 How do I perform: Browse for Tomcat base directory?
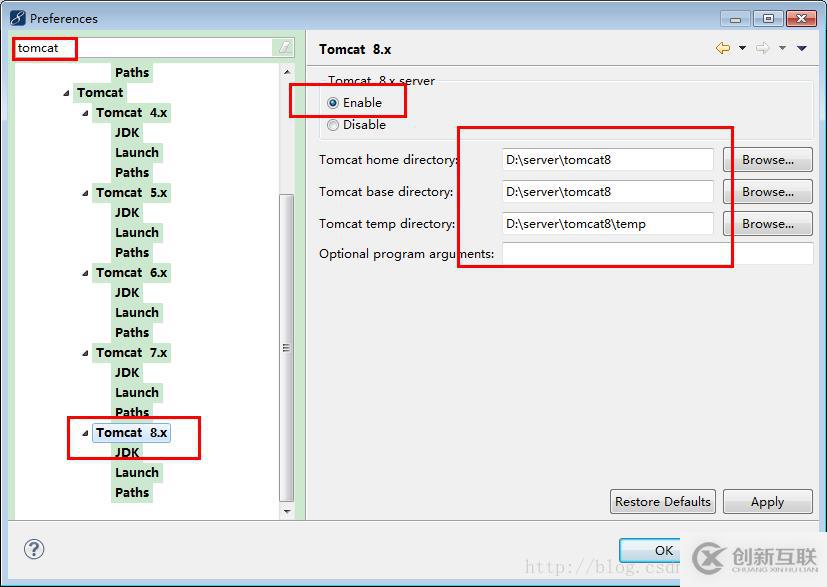[767, 192]
